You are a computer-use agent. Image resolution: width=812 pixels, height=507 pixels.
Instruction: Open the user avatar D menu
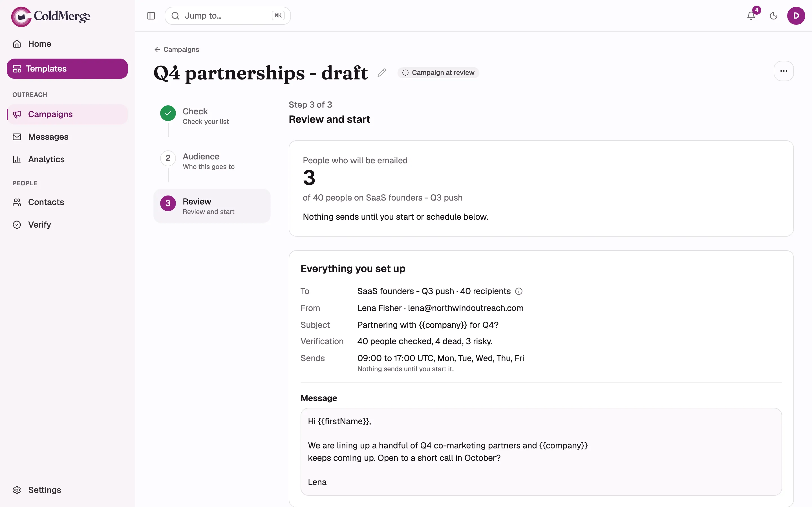coord(796,16)
